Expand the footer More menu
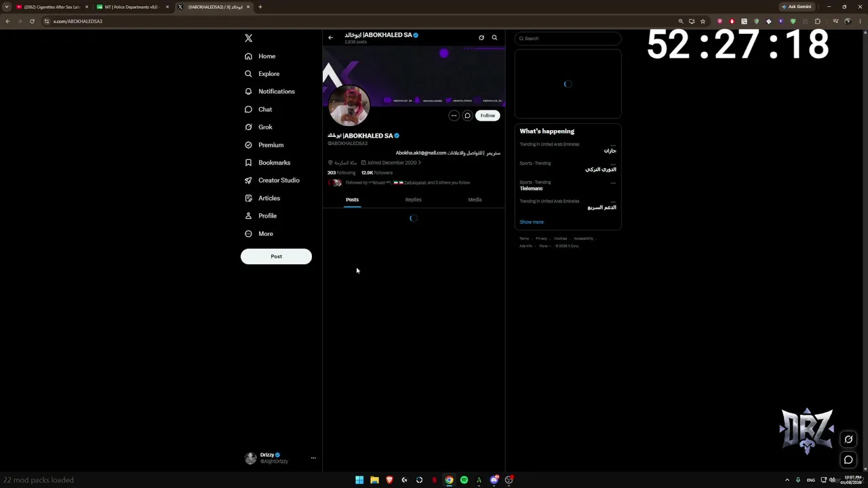The height and width of the screenshot is (488, 868). pos(544,246)
